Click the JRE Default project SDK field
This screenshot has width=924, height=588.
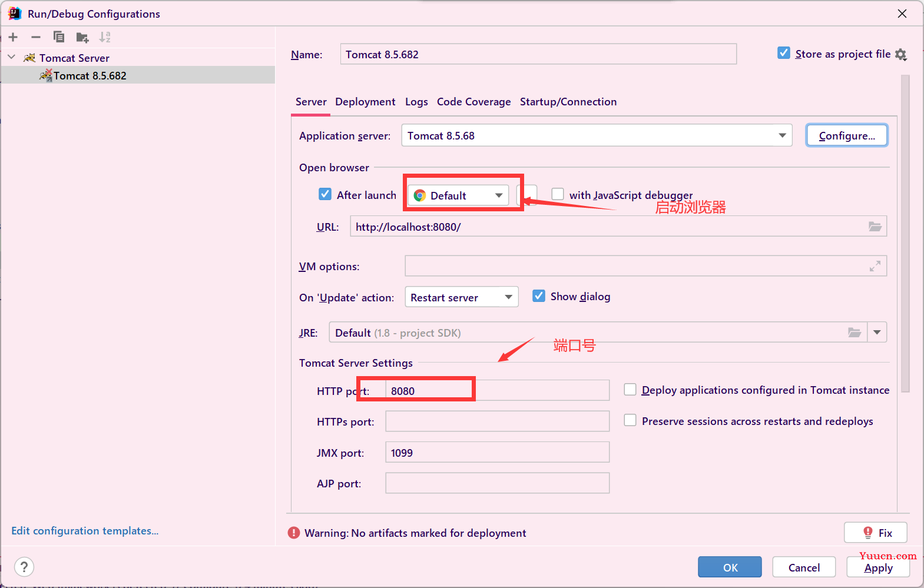(598, 333)
